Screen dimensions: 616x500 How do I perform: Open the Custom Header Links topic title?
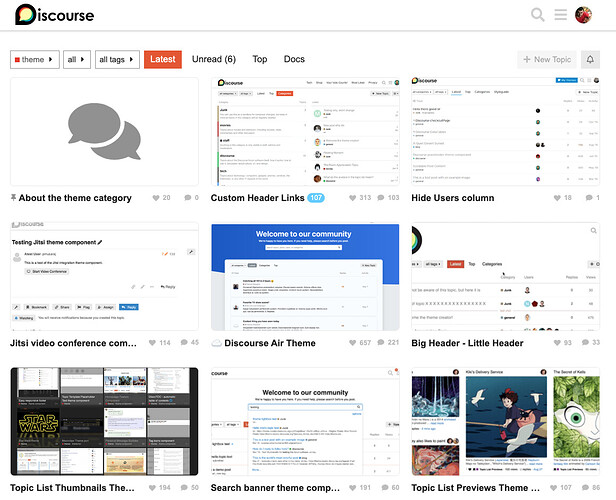[257, 198]
